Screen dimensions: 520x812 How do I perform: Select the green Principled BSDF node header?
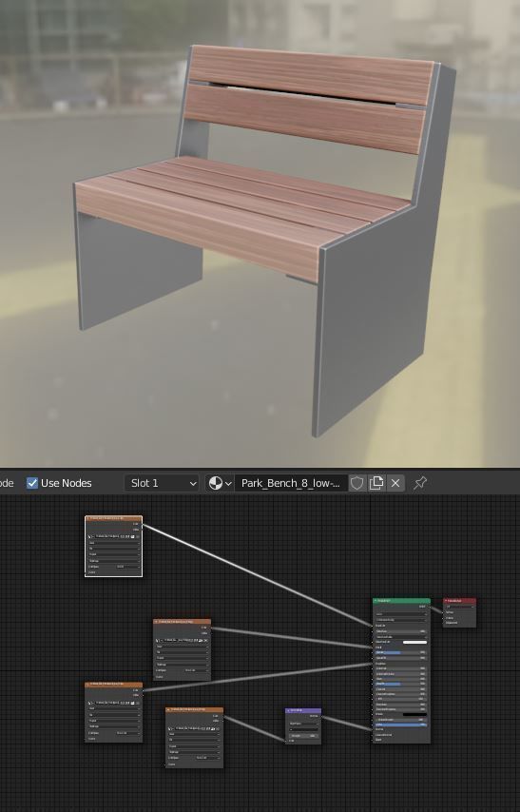click(401, 601)
